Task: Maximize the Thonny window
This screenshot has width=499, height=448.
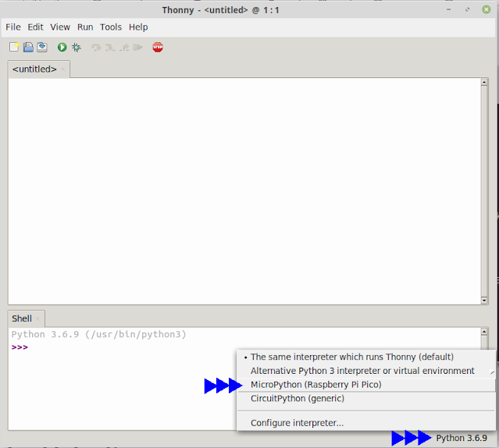Action: pos(467,9)
